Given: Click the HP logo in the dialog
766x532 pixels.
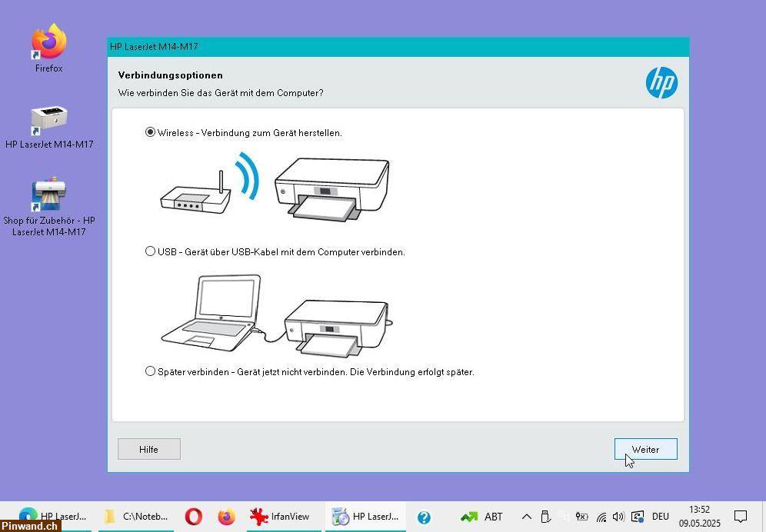Looking at the screenshot, I should pos(661,82).
